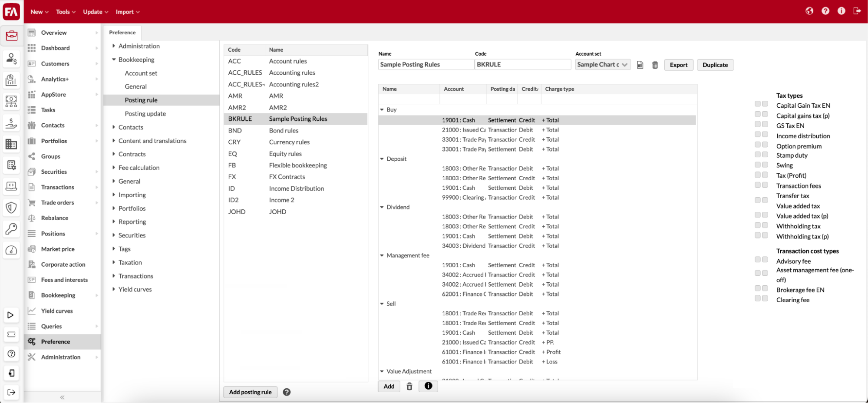Click the logout icon in the top header
868x403 pixels.
(x=857, y=11)
